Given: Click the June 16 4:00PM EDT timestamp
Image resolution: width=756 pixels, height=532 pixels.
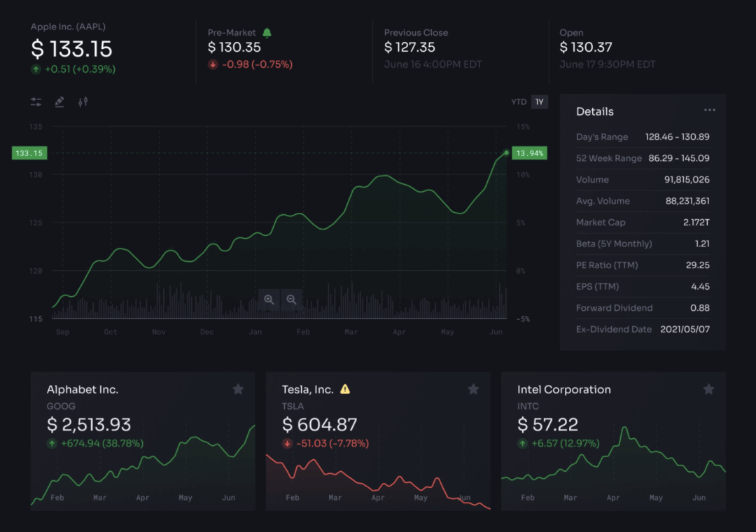Looking at the screenshot, I should [433, 64].
